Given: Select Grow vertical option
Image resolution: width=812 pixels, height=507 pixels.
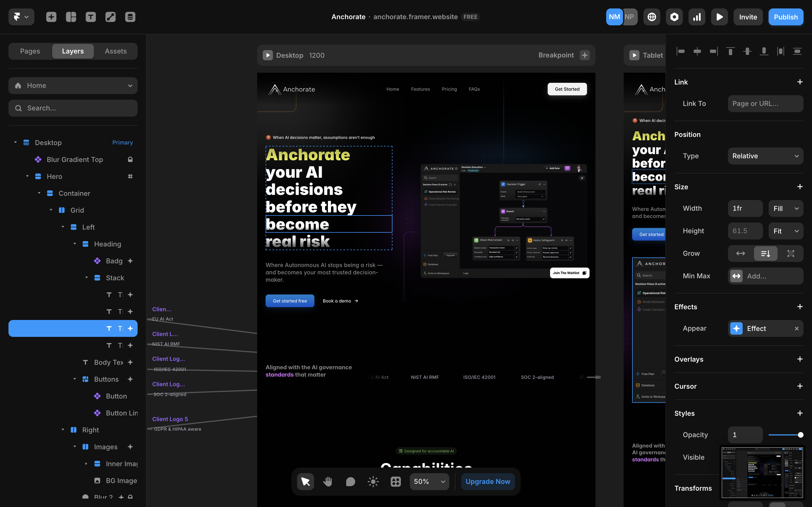Looking at the screenshot, I should (765, 253).
